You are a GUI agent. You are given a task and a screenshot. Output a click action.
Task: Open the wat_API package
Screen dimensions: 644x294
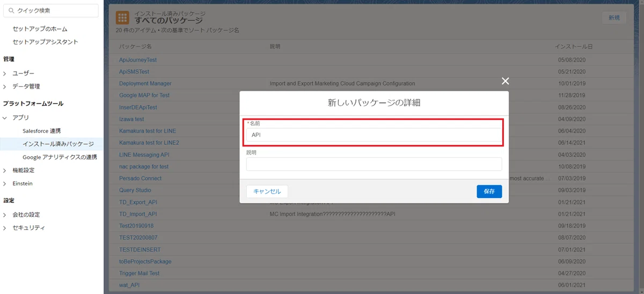click(x=130, y=285)
